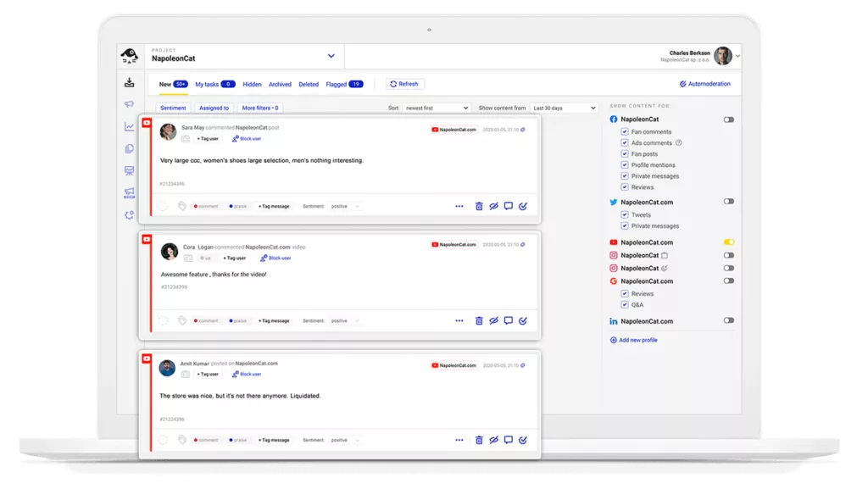Click the tag icon on Amit Kumar's post
Screen dimensions: 868x489
(182, 441)
